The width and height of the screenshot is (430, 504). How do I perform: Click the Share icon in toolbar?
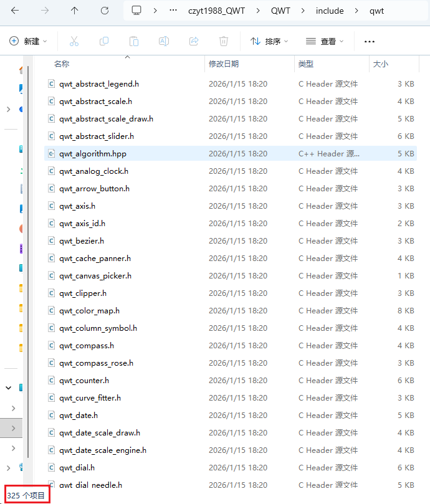[194, 41]
